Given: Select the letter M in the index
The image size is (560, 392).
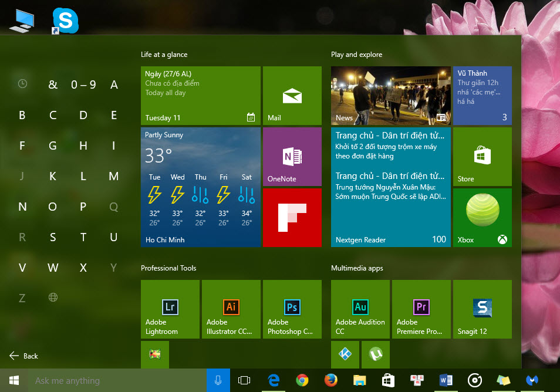Looking at the screenshot, I should (x=113, y=176).
